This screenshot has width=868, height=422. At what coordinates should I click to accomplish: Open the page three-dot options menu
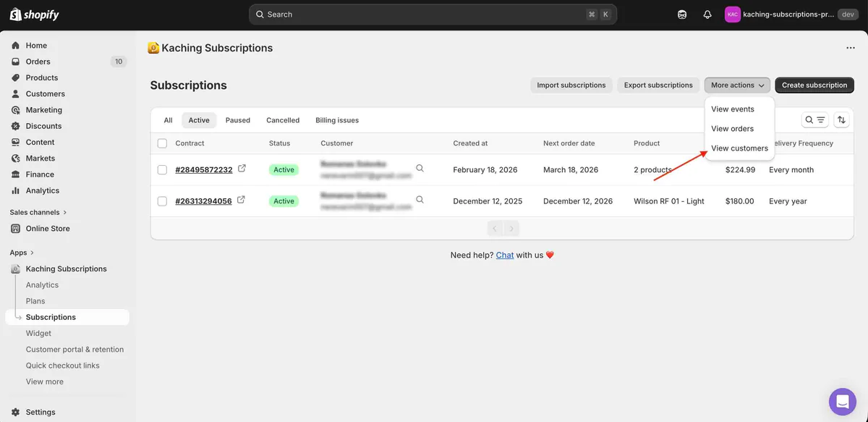tap(851, 48)
